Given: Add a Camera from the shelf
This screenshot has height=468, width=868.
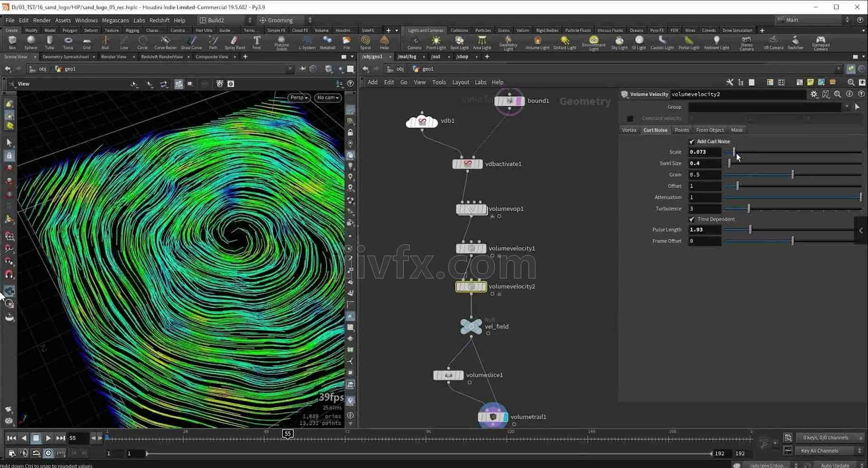Looking at the screenshot, I should click(x=414, y=42).
